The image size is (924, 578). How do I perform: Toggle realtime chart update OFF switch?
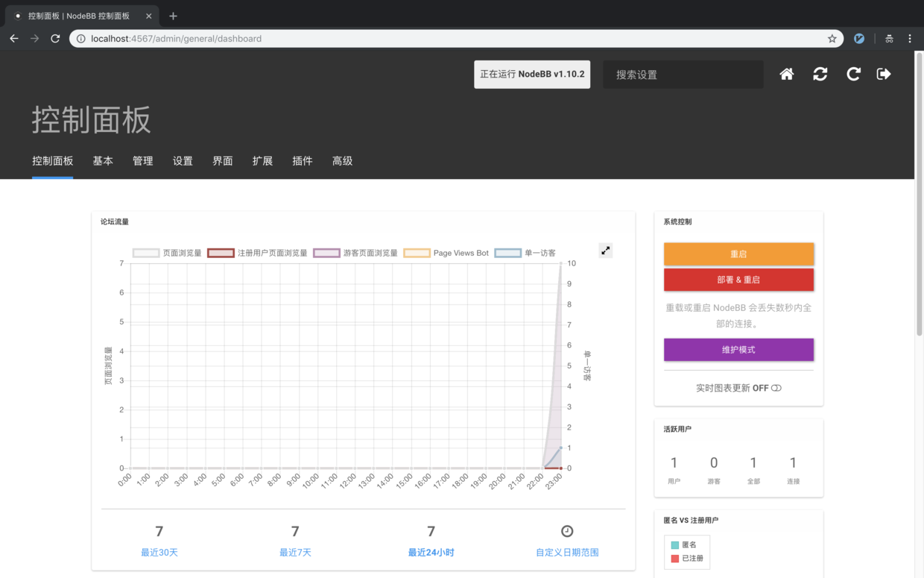[x=776, y=388]
